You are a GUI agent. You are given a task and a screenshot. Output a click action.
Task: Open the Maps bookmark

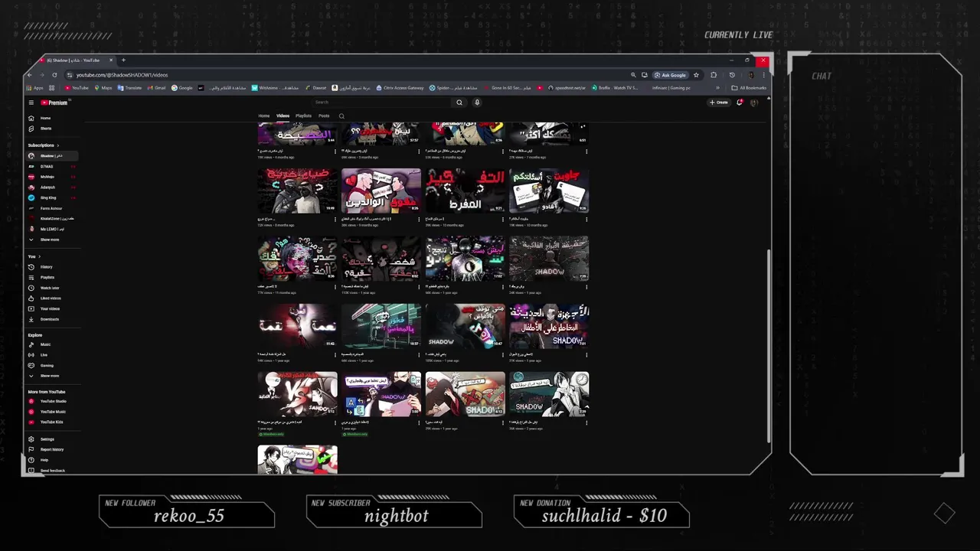coord(103,88)
